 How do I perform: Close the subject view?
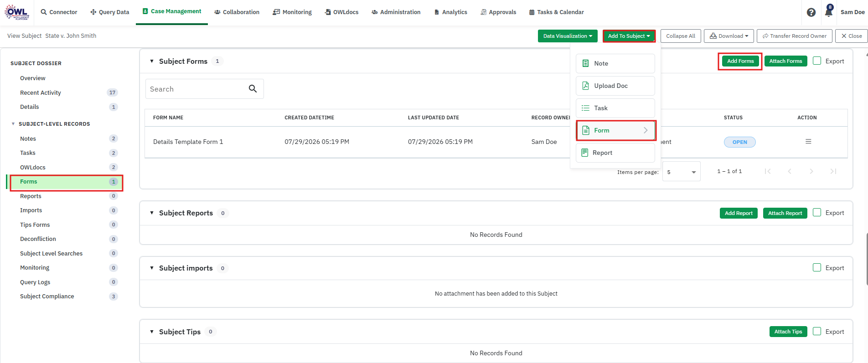click(852, 36)
